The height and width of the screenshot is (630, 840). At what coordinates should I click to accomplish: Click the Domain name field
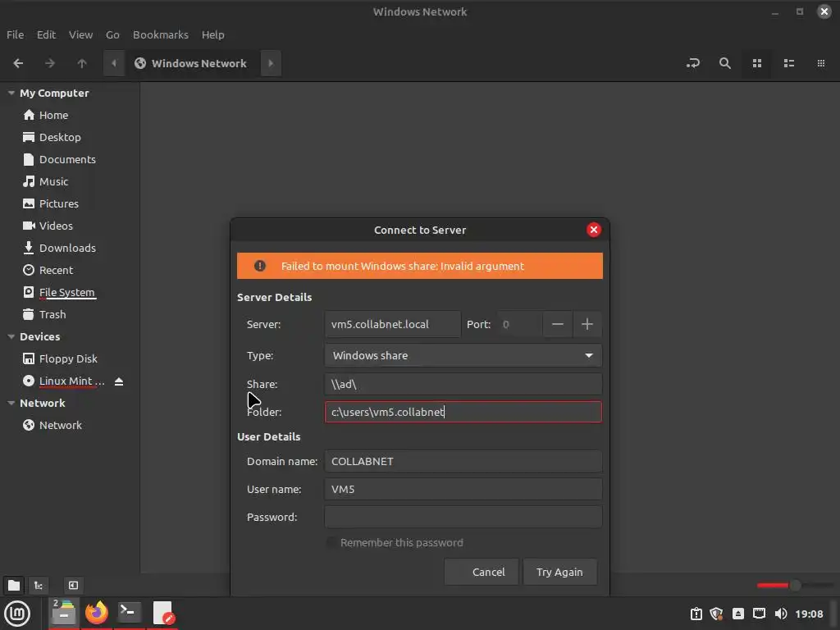click(x=463, y=461)
